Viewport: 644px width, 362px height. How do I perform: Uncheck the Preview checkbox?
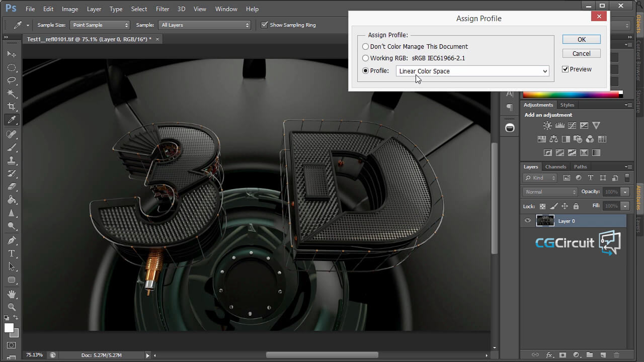pyautogui.click(x=566, y=69)
